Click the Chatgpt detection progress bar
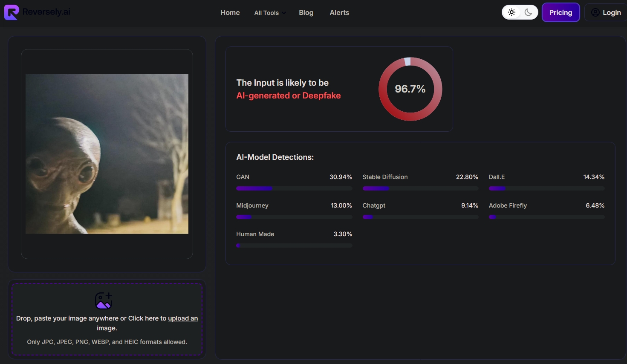 pos(420,217)
